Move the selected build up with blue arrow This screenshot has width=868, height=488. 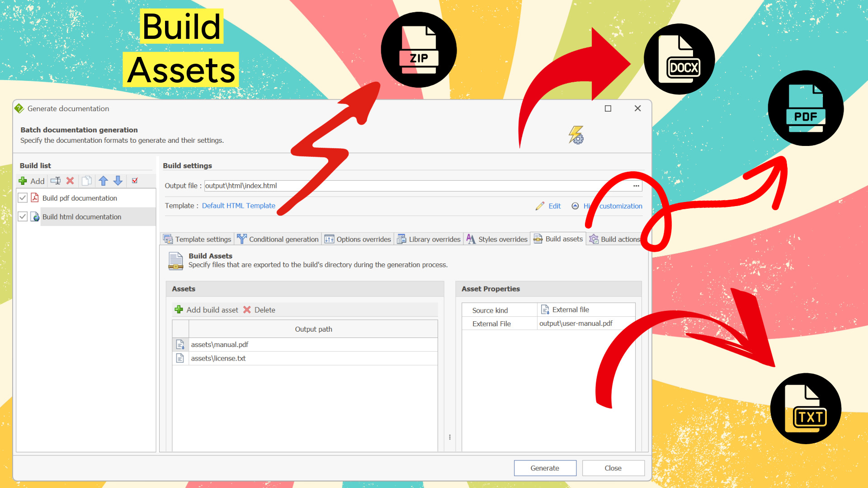coord(103,181)
